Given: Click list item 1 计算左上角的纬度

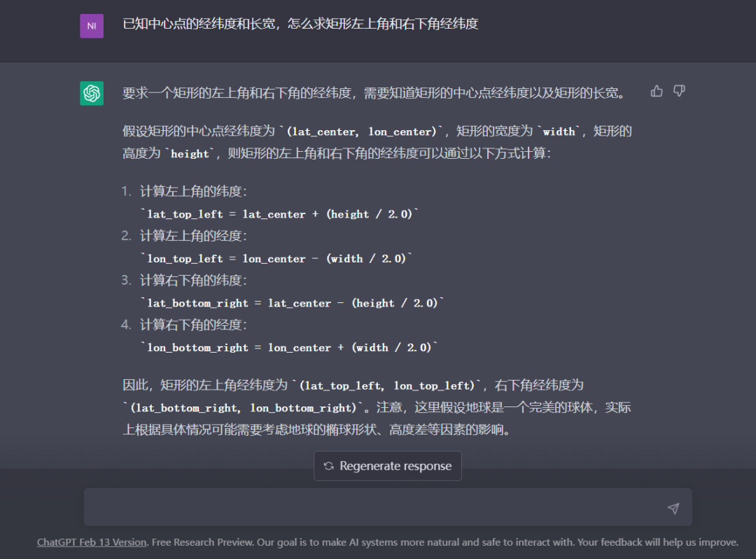Looking at the screenshot, I should pyautogui.click(x=193, y=192).
